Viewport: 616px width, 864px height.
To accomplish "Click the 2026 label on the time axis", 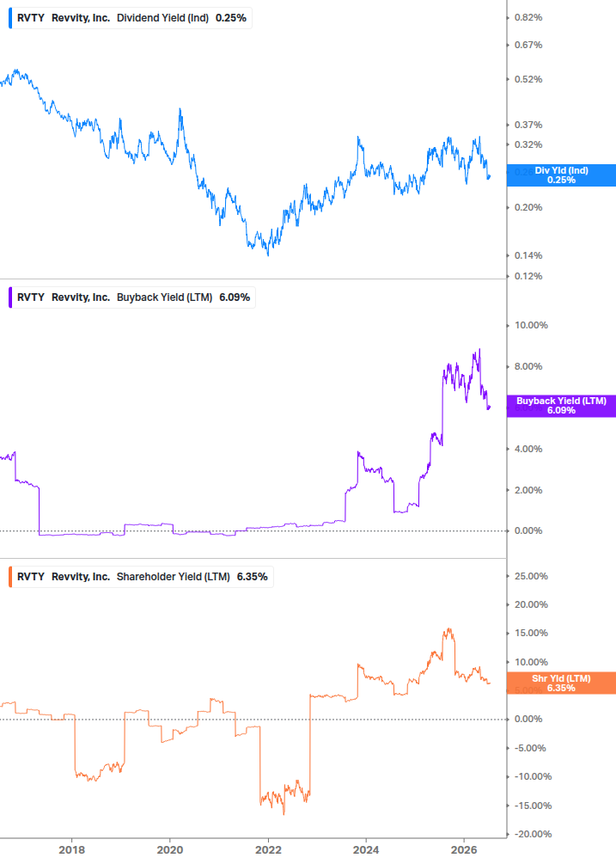I will coord(464,849).
